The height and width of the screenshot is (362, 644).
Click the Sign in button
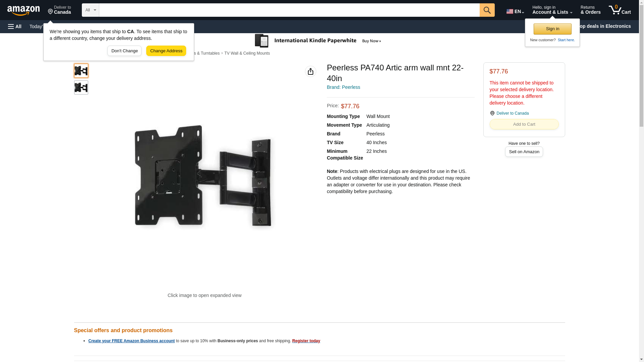pyautogui.click(x=552, y=29)
